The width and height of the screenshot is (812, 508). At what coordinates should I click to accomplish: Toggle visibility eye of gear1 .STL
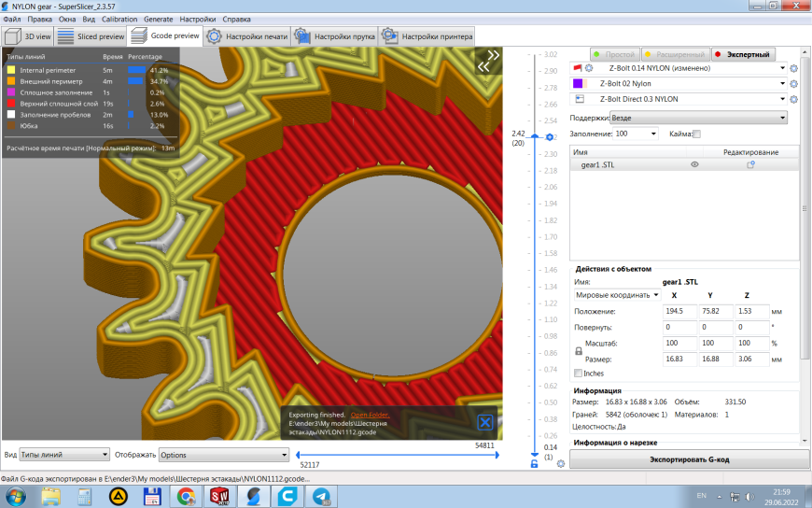coord(694,164)
